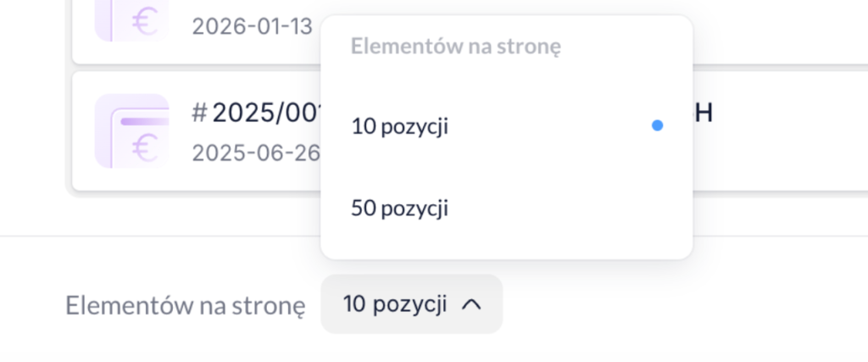The image size is (868, 362).
Task: Click the hash symbol before 2025/001
Action: coord(199,113)
